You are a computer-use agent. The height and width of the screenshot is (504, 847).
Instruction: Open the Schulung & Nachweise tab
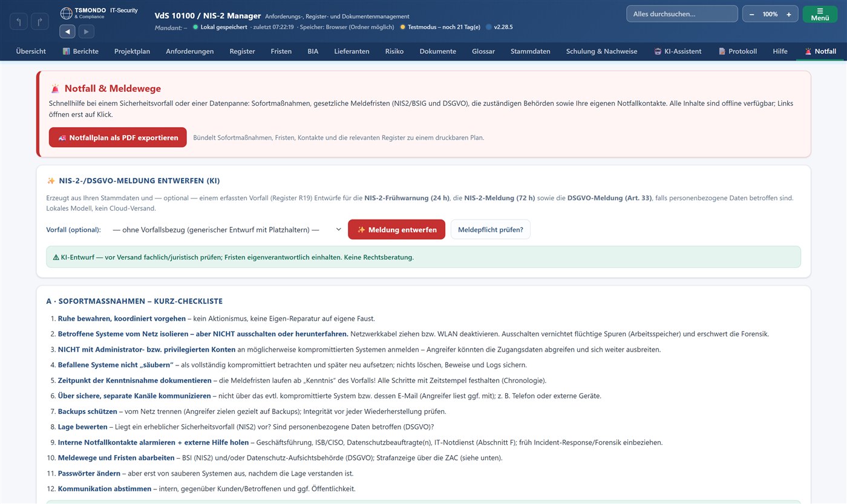point(602,51)
